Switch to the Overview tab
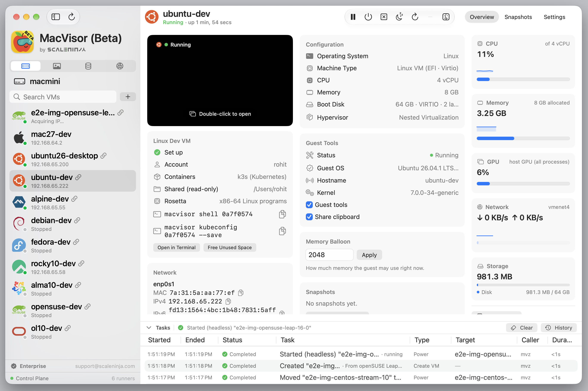Image resolution: width=588 pixels, height=391 pixels. [482, 17]
